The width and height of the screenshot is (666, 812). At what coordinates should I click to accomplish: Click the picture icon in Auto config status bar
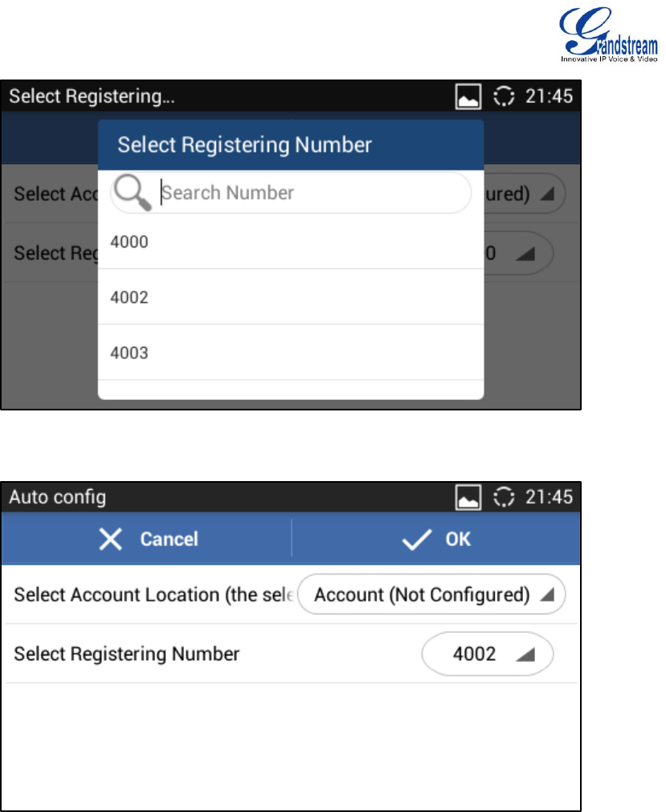pyautogui.click(x=468, y=497)
